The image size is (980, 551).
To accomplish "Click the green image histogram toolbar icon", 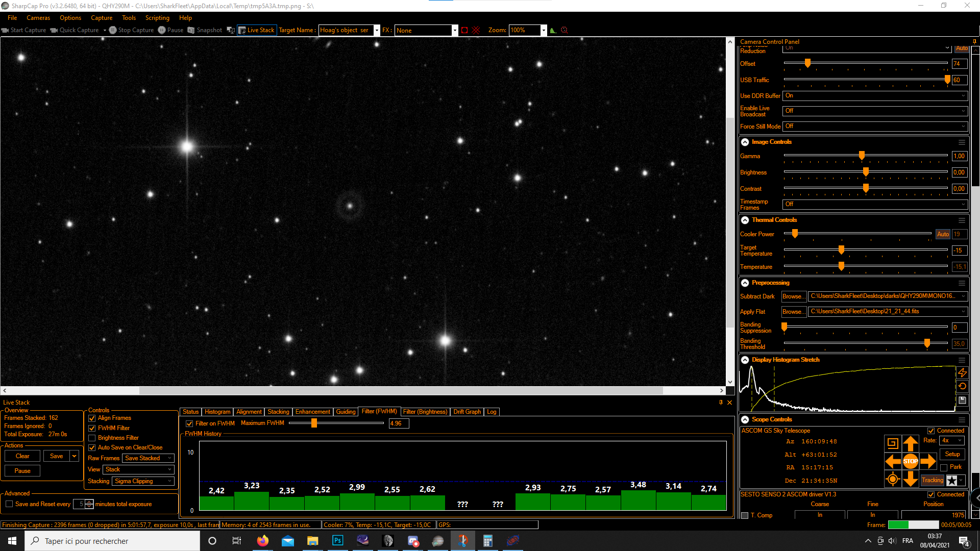I will point(553,30).
